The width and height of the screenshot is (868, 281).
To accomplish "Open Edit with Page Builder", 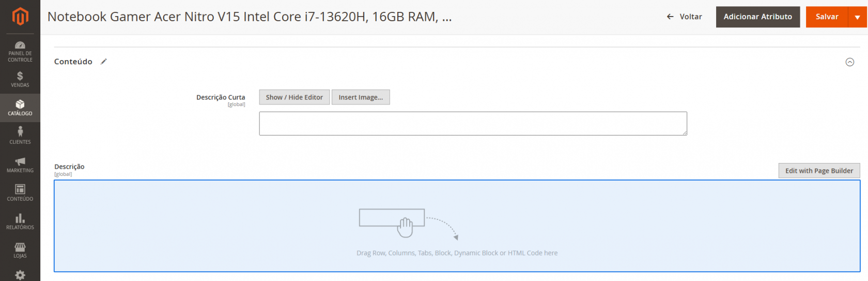I will point(819,171).
